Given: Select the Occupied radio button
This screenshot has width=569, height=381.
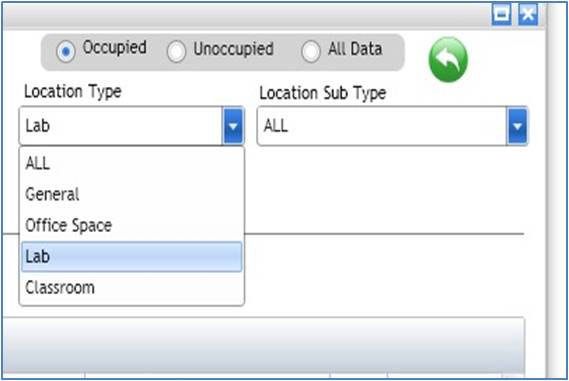Looking at the screenshot, I should 66,51.
